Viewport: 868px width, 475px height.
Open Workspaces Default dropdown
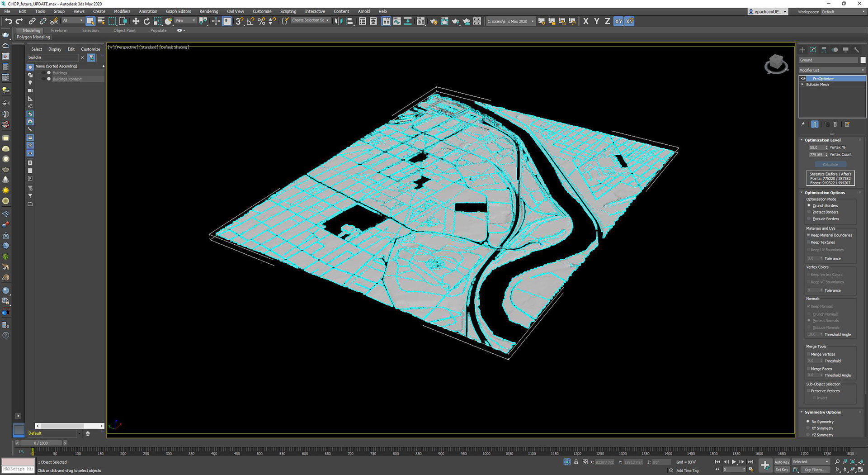[844, 12]
